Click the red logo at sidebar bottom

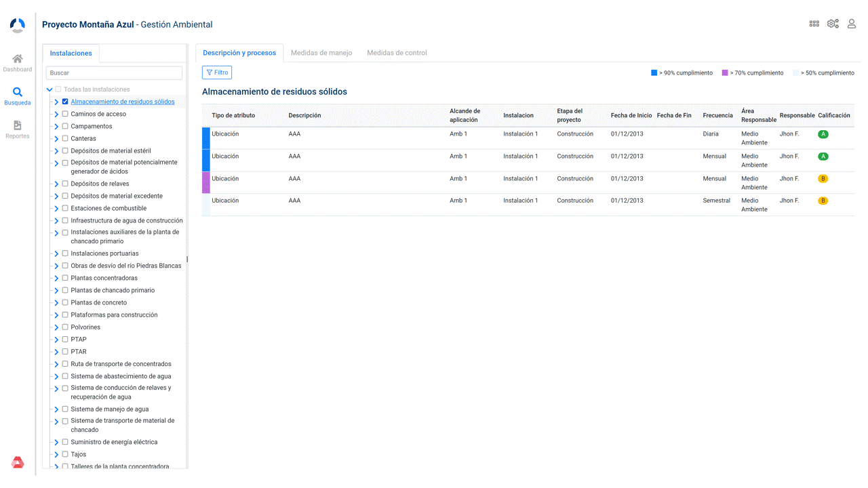coord(18,462)
